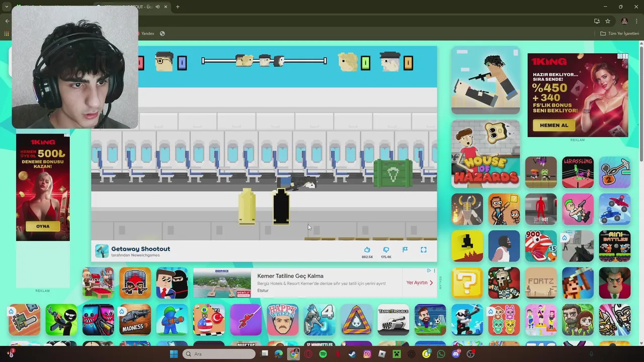Open Instagram from the taskbar
644x362 pixels.
click(367, 354)
